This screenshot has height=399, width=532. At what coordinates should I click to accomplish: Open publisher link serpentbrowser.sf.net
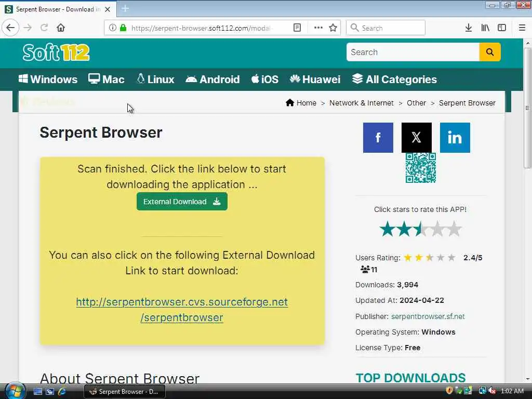pos(428,316)
